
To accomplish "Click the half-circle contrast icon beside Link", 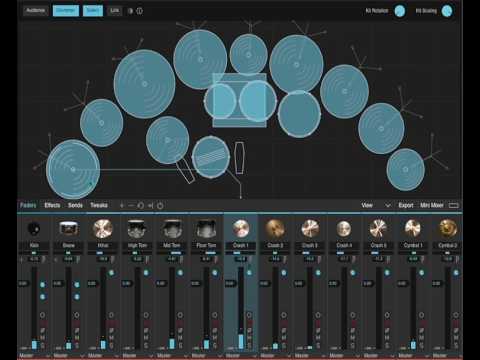I will [x=130, y=11].
